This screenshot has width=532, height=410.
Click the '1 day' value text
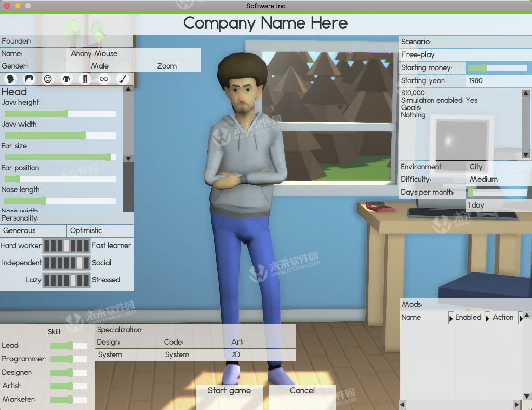point(475,206)
